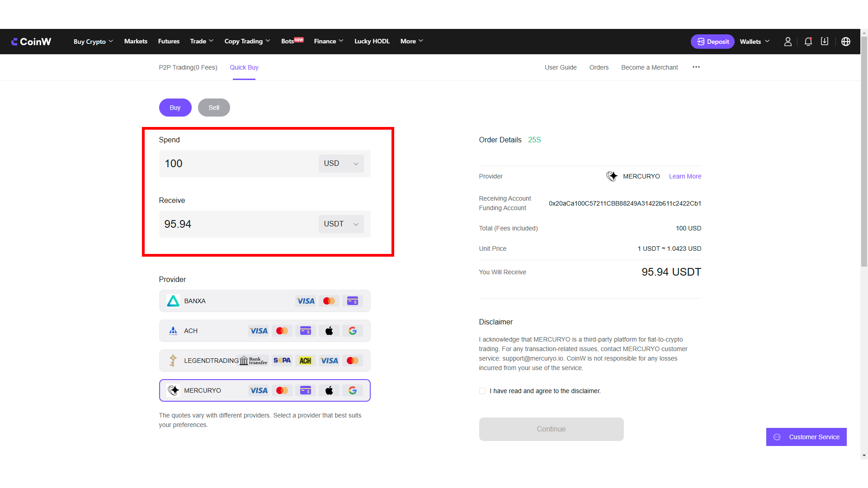Select the Quick Buy tab
The image size is (868, 488).
tap(244, 67)
